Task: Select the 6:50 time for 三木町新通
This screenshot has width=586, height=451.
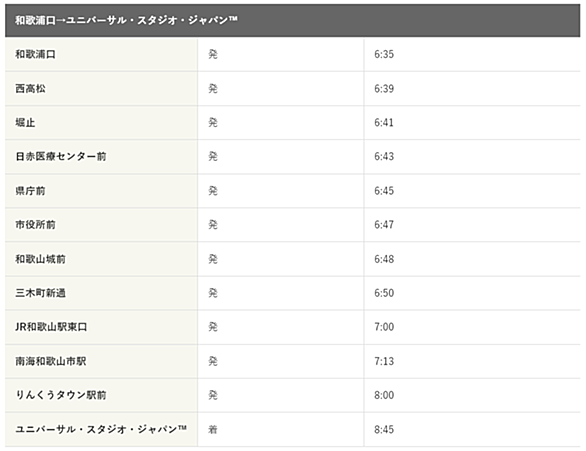Action: tap(384, 293)
